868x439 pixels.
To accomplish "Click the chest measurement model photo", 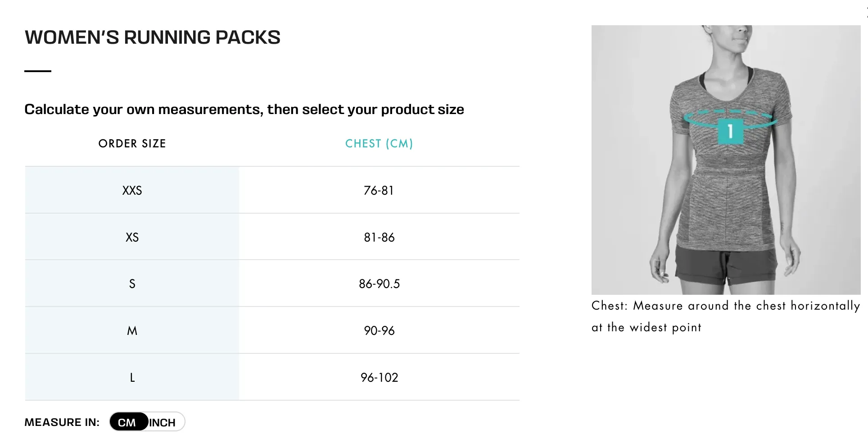I will pyautogui.click(x=726, y=160).
